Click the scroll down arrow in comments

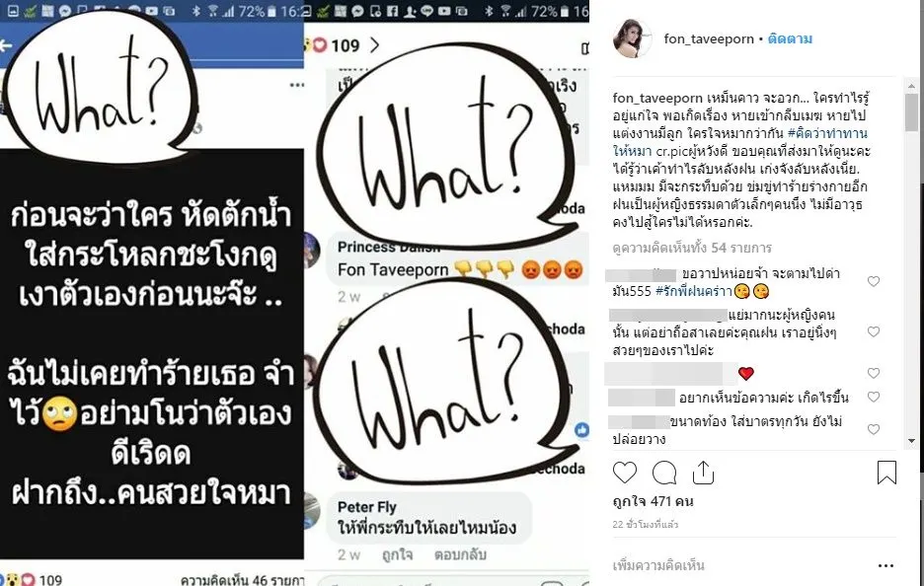(911, 441)
